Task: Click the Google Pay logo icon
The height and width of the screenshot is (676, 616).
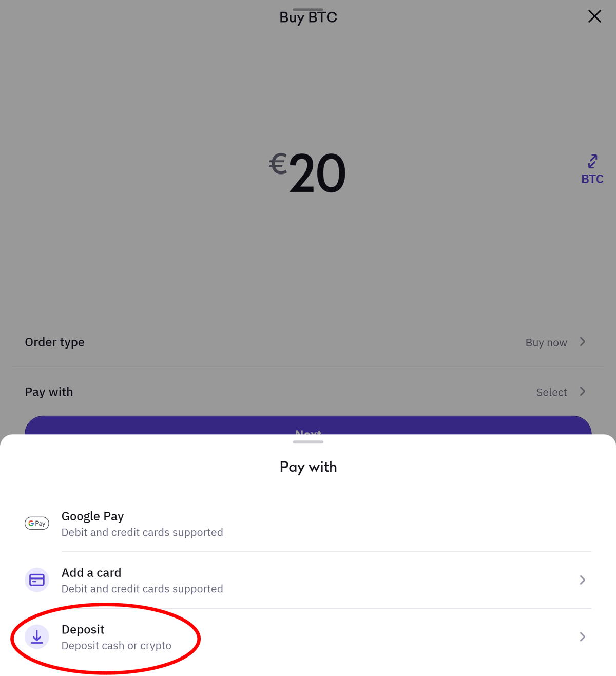Action: pos(36,523)
